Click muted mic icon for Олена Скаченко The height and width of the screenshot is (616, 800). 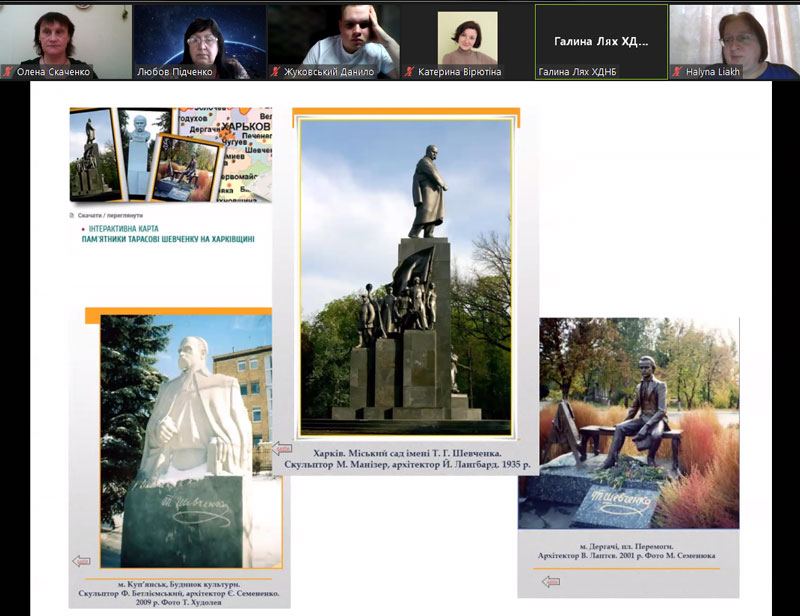click(9, 72)
